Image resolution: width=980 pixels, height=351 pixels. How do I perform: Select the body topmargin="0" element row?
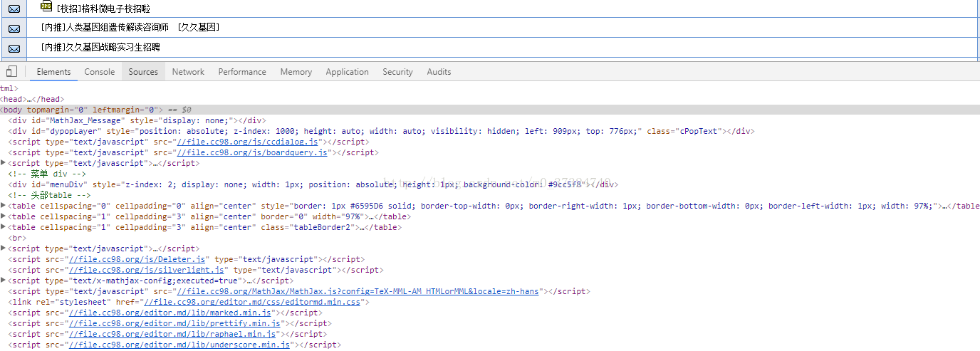point(490,110)
